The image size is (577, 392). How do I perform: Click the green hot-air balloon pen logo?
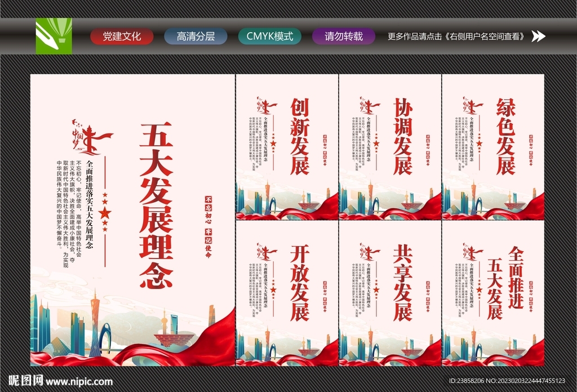pos(54,36)
